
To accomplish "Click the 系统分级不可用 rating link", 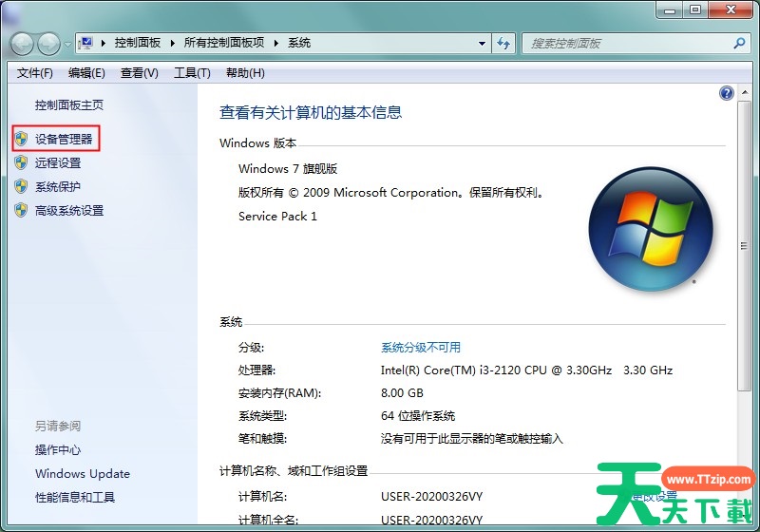I will coord(421,348).
